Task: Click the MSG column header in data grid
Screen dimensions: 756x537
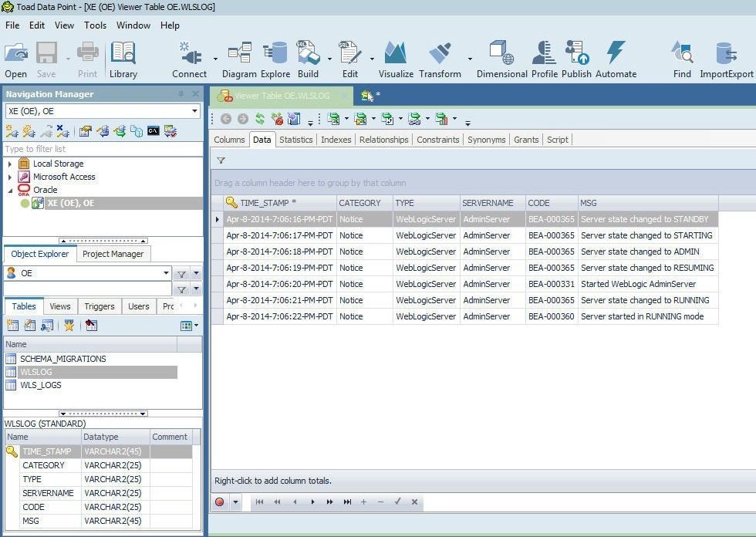Action: click(x=648, y=203)
